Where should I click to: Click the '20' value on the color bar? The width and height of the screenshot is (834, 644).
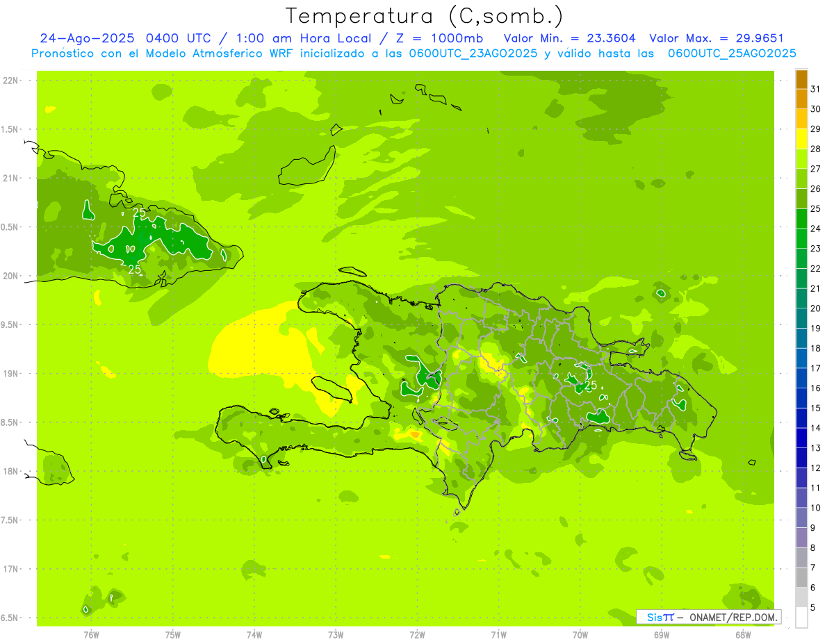815,308
